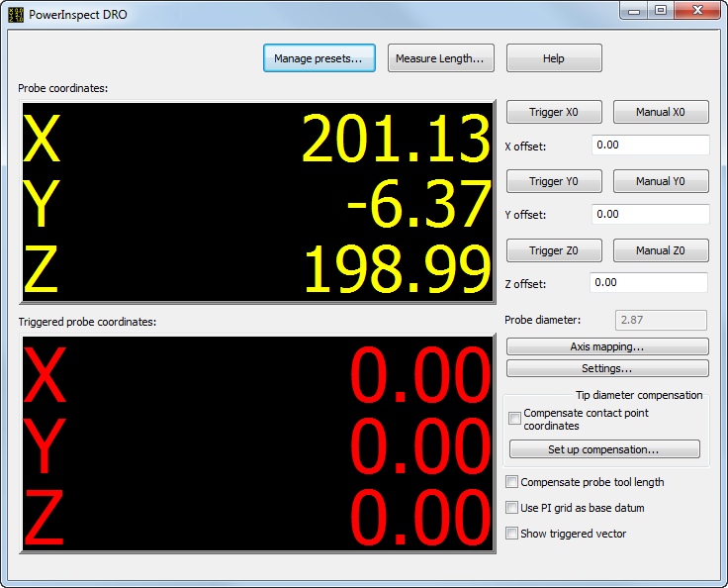
Task: Click Trigger Z0 button
Action: coord(554,250)
